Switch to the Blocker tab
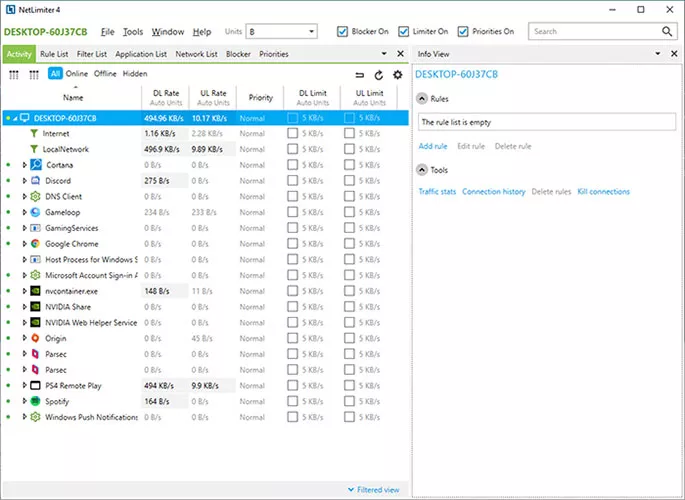The width and height of the screenshot is (685, 500). click(x=238, y=54)
